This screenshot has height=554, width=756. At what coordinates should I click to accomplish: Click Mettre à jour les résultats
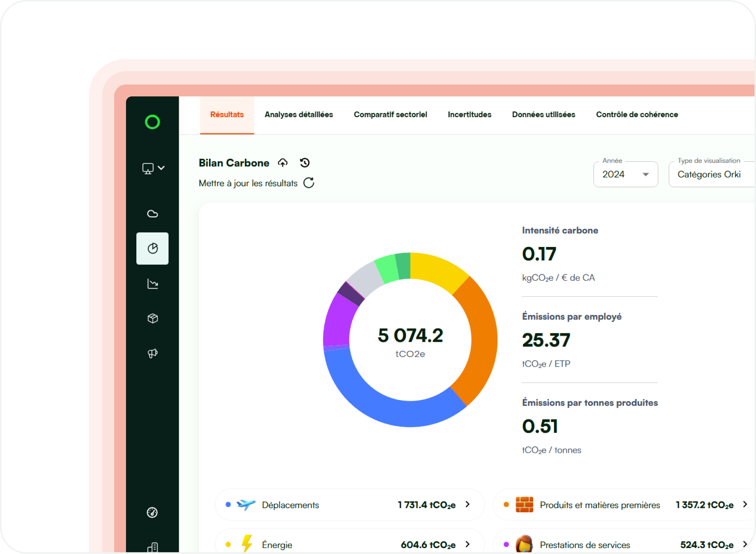click(248, 183)
